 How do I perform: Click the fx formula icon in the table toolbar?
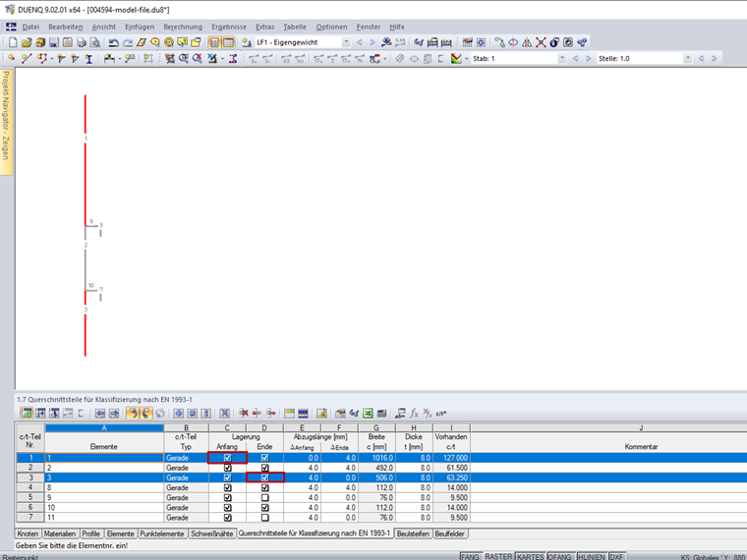click(414, 414)
